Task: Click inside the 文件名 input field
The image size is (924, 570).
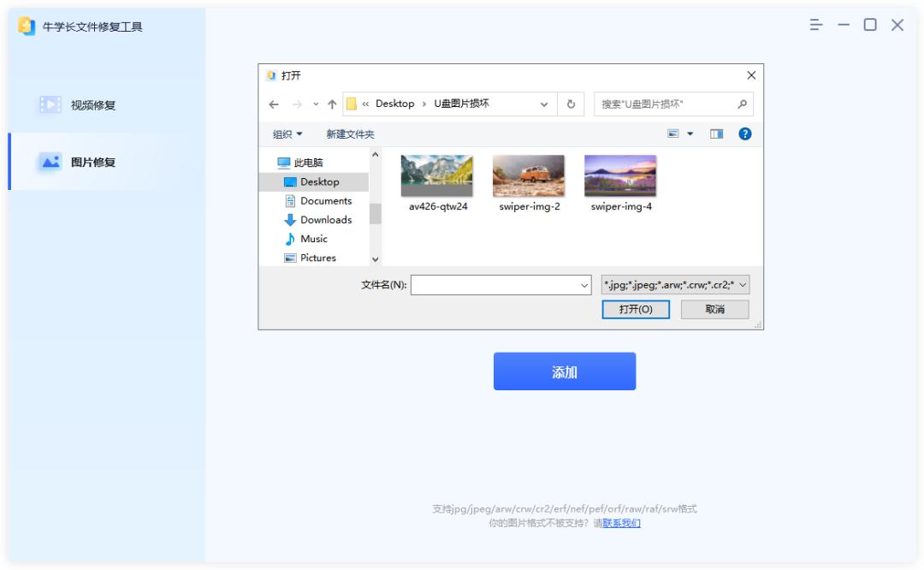Action: point(496,283)
